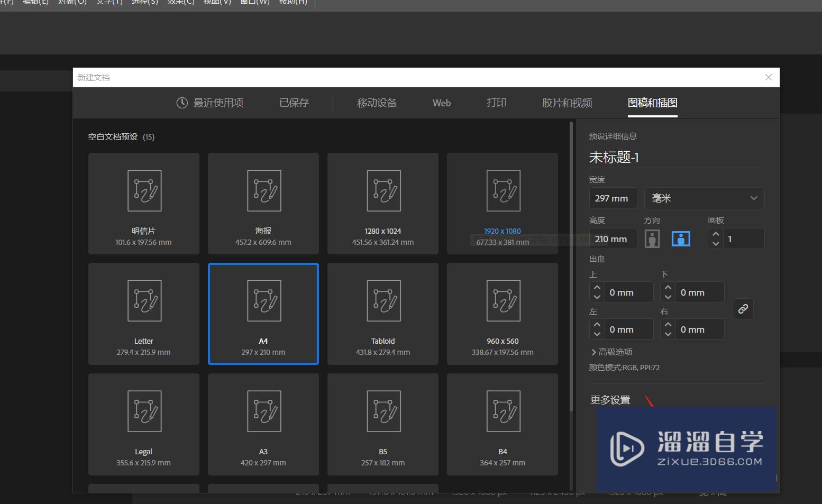Image resolution: width=822 pixels, height=504 pixels.
Task: Choose the 1920 x 1080 preset
Action: coord(503,204)
